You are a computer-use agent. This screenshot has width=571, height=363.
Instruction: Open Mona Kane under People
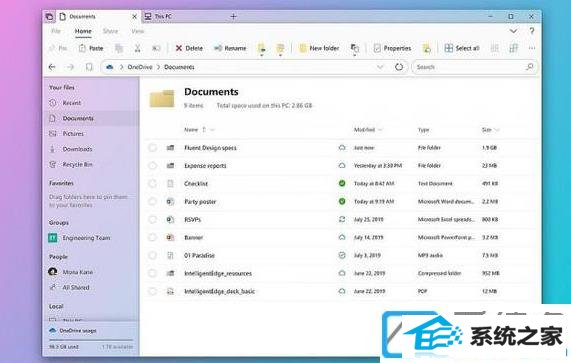(78, 272)
